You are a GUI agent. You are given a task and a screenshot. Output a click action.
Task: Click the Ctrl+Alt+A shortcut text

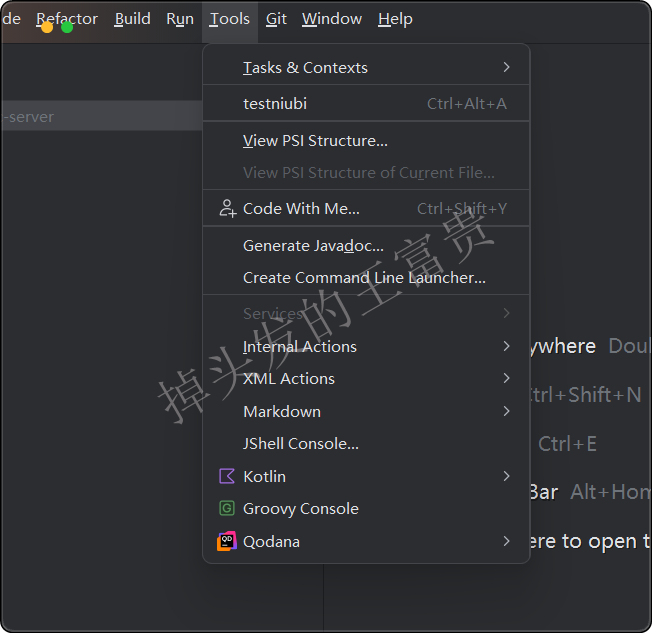click(467, 104)
